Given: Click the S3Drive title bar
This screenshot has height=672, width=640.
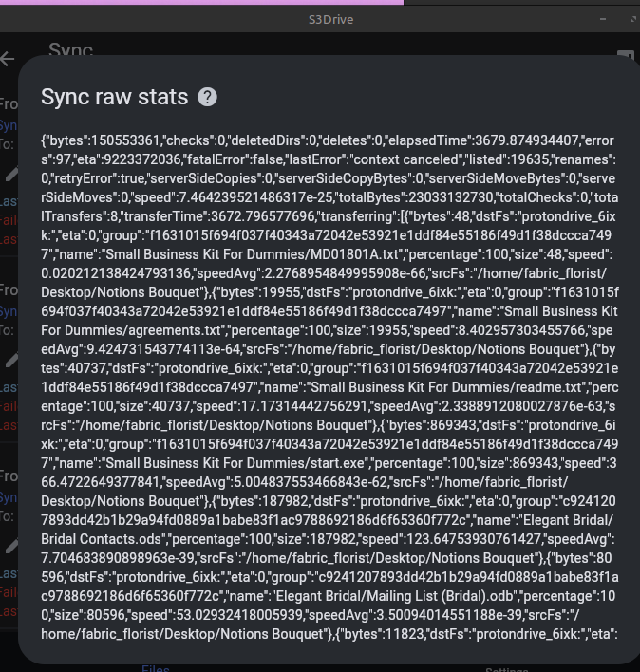Looking at the screenshot, I should 331,19.
